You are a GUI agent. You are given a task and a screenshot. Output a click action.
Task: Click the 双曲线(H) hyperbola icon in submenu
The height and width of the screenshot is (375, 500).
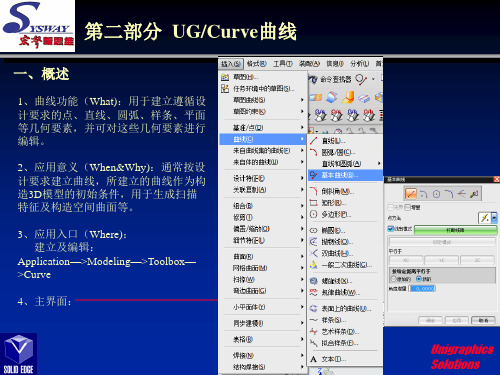(313, 253)
